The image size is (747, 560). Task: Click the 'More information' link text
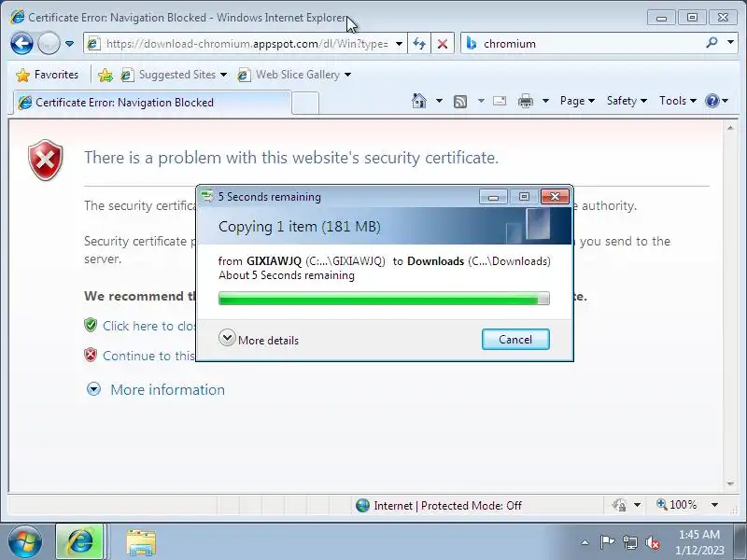coord(168,389)
